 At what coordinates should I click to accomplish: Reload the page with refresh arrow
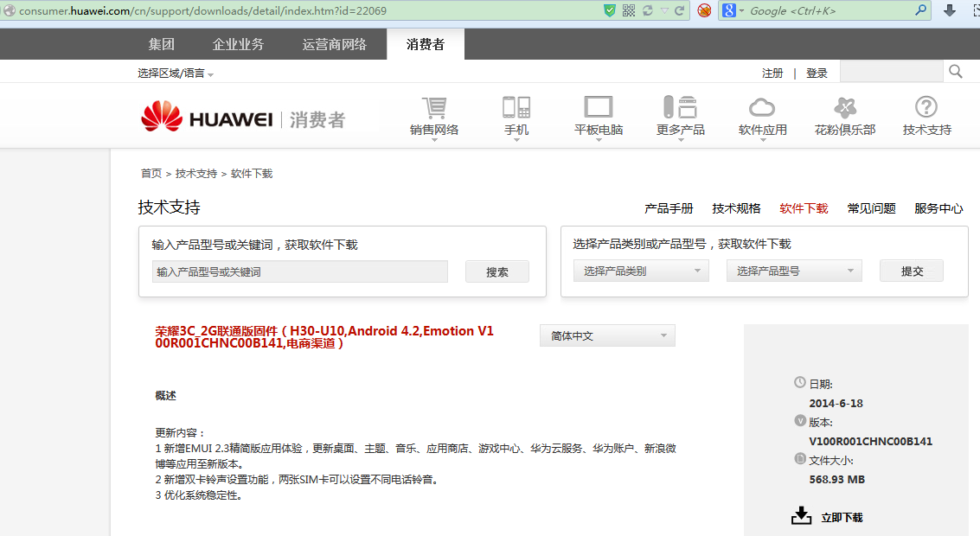tap(679, 10)
